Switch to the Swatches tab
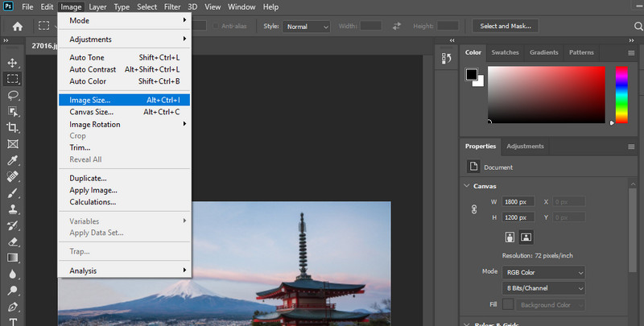Image resolution: width=644 pixels, height=326 pixels. [x=506, y=52]
